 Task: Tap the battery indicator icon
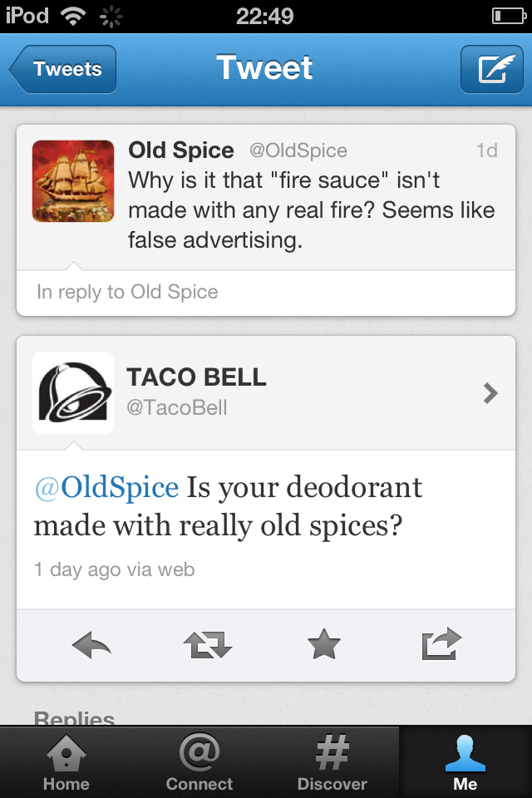click(509, 16)
